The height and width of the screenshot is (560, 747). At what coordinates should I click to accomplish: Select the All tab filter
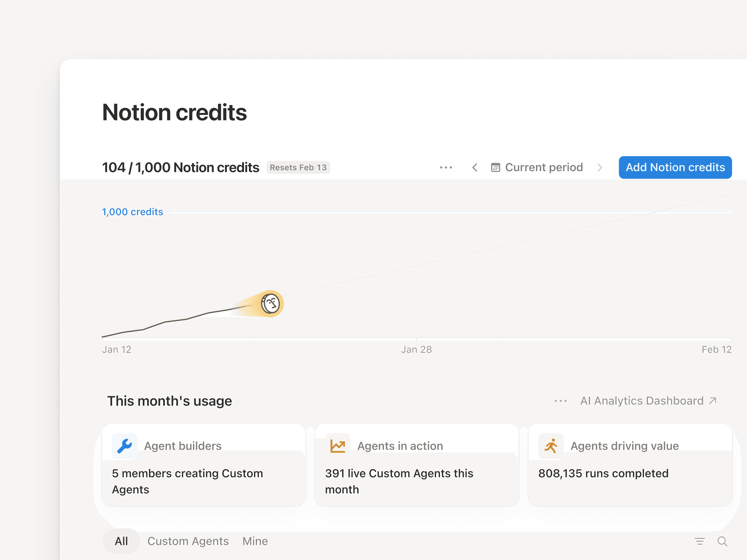121,541
